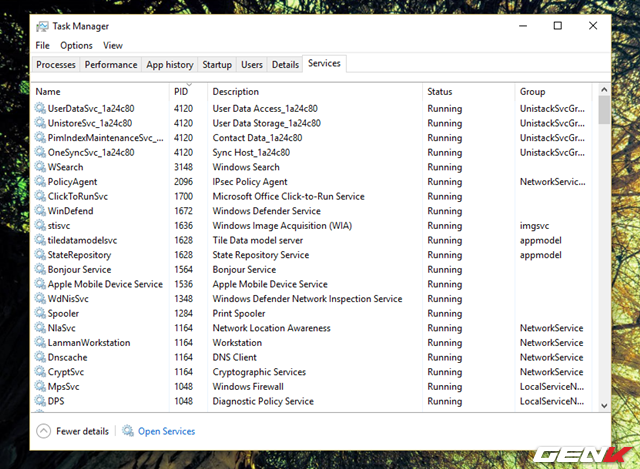Click the service icon next to Dnscache
The width and height of the screenshot is (640, 469).
click(40, 357)
